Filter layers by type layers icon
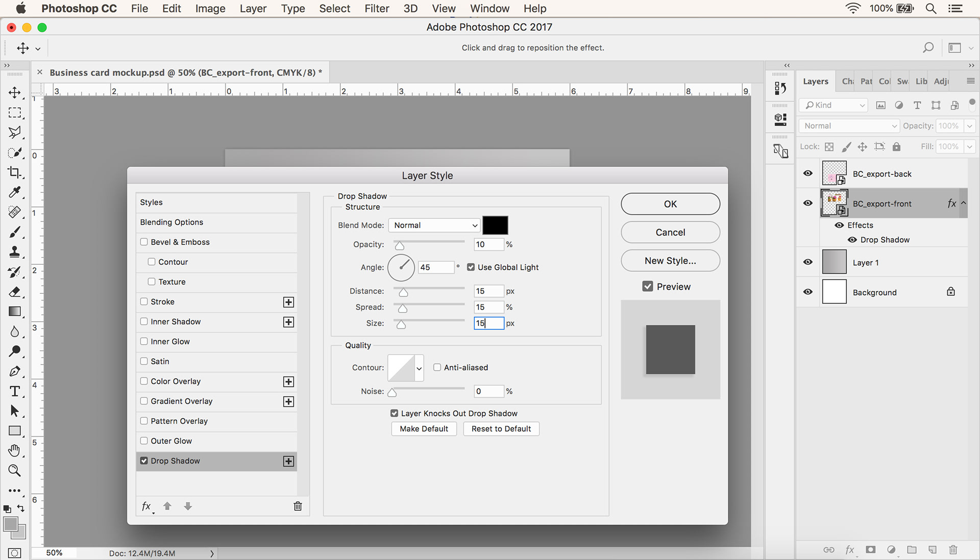The height and width of the screenshot is (560, 980). (x=917, y=105)
